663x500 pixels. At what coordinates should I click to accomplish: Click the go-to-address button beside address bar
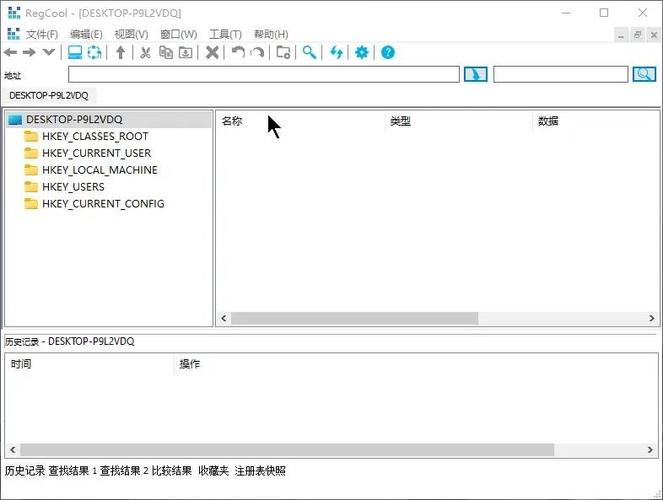(476, 74)
